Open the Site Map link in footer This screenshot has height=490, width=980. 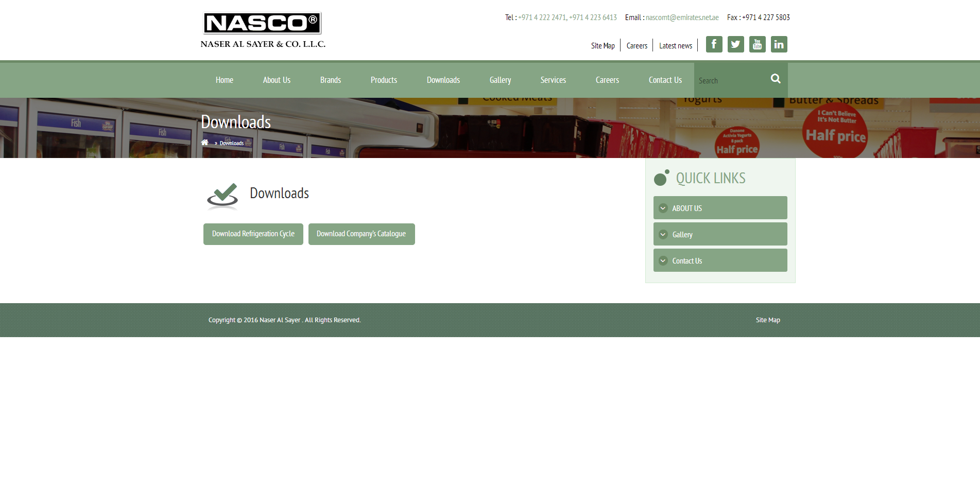(x=768, y=320)
